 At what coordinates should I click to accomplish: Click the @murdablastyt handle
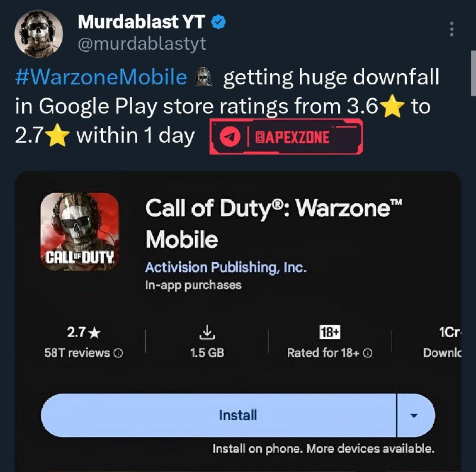click(142, 45)
